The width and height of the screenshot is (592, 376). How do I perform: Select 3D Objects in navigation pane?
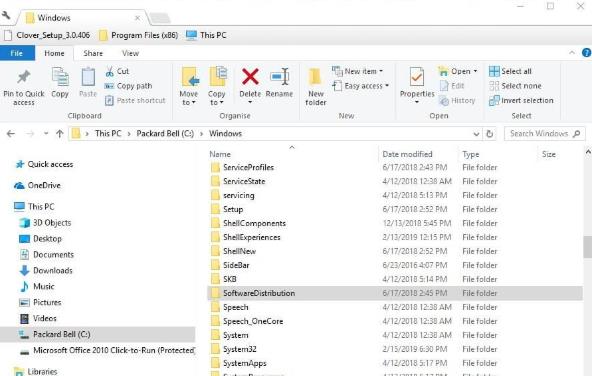pos(45,223)
